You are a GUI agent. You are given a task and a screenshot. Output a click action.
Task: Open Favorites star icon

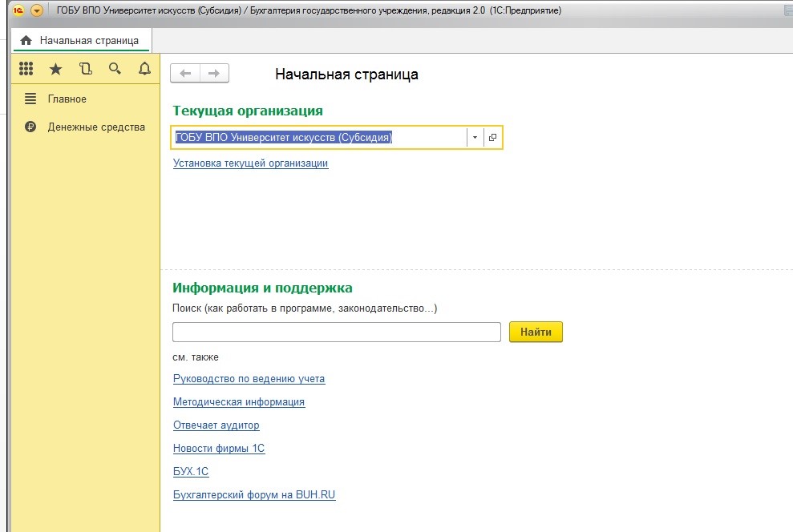[55, 69]
